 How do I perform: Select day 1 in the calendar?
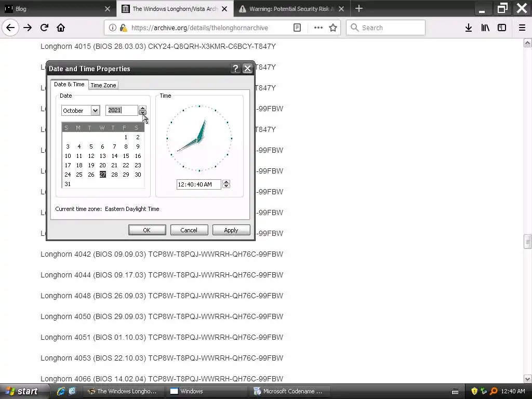[x=126, y=137]
